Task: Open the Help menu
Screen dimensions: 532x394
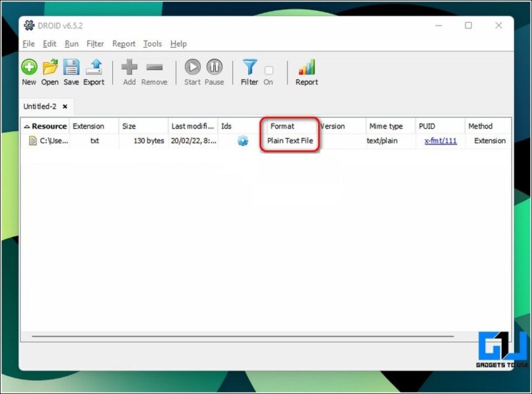Action: [x=179, y=44]
